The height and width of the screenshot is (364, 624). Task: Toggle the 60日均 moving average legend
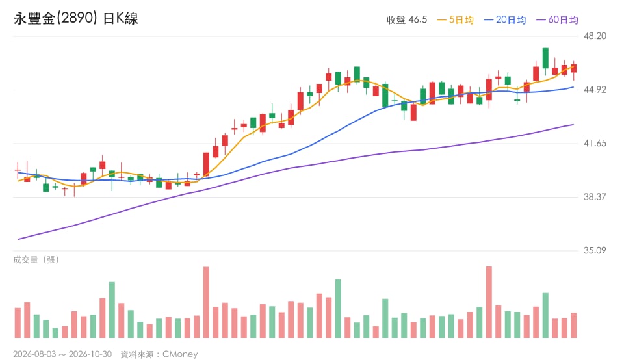point(557,20)
